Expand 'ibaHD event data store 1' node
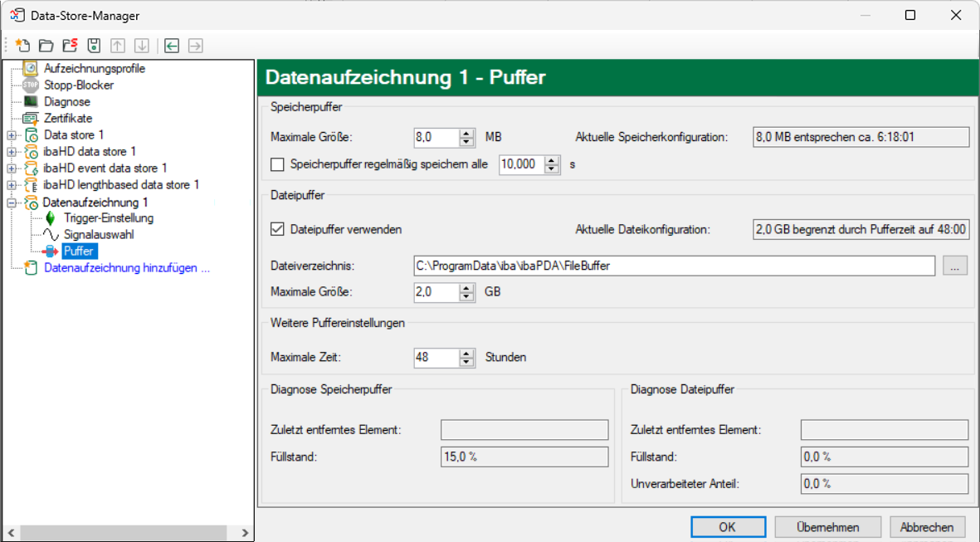This screenshot has height=542, width=980. click(x=11, y=168)
